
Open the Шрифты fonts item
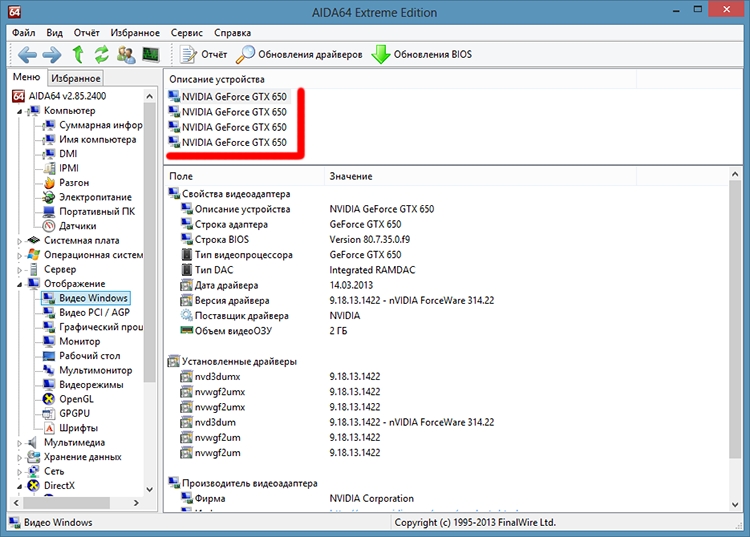[70, 428]
